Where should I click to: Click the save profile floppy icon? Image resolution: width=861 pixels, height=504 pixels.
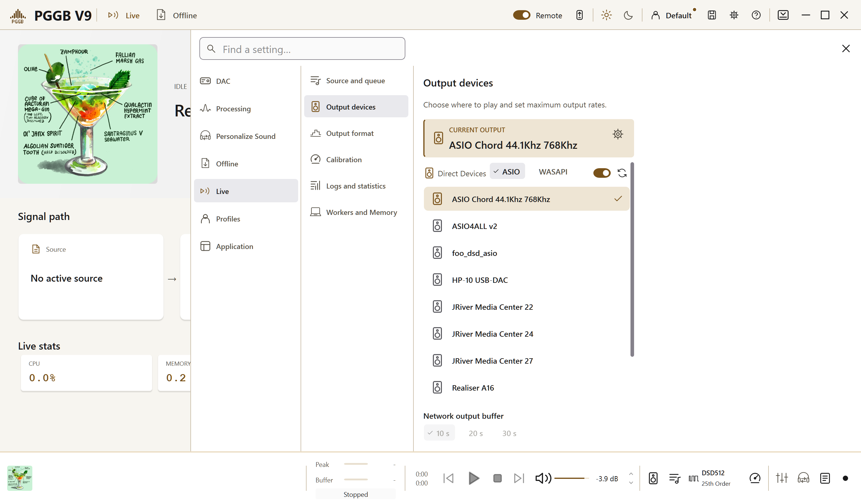(712, 15)
